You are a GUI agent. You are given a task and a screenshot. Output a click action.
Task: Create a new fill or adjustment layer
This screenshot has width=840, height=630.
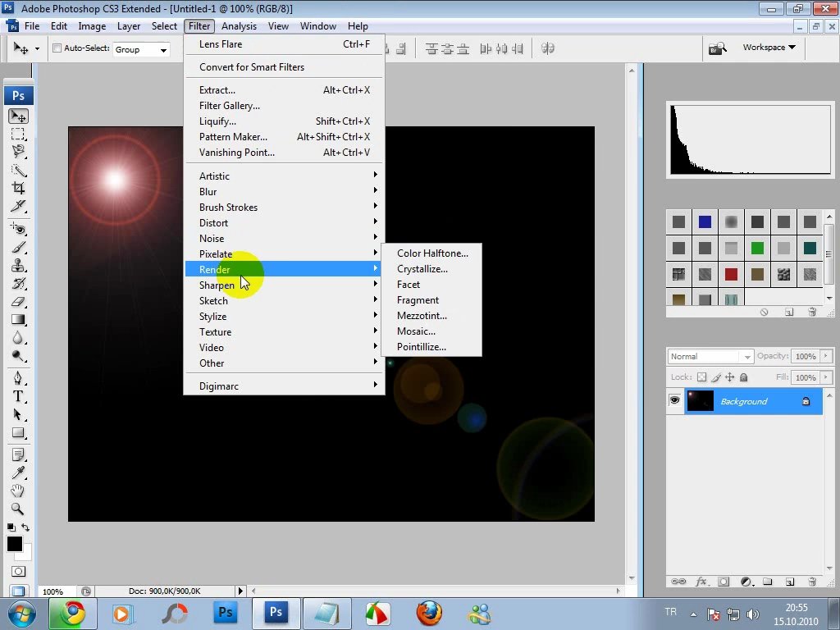[746, 582]
